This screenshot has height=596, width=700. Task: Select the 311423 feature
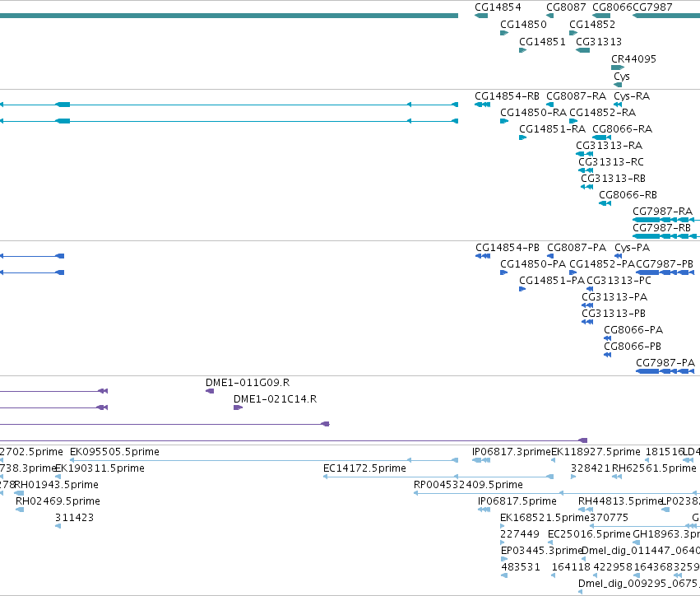coord(74,518)
